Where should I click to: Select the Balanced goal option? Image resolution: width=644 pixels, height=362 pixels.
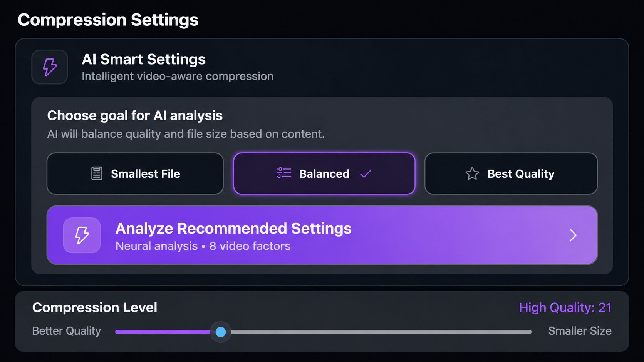[324, 173]
